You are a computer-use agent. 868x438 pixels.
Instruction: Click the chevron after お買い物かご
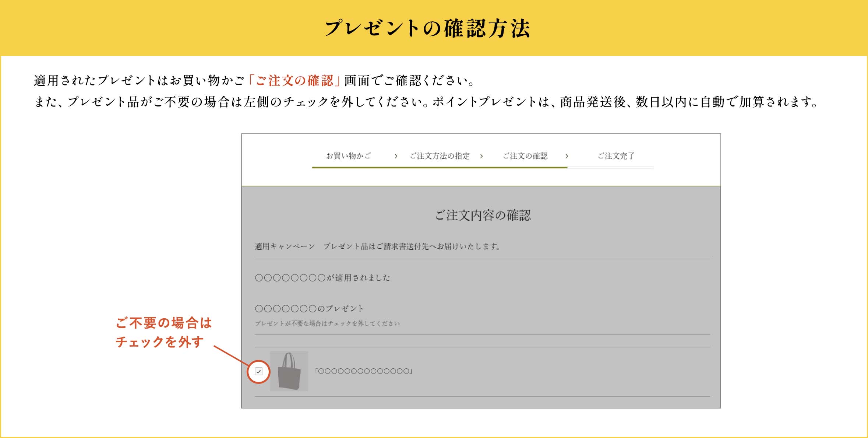coord(396,156)
